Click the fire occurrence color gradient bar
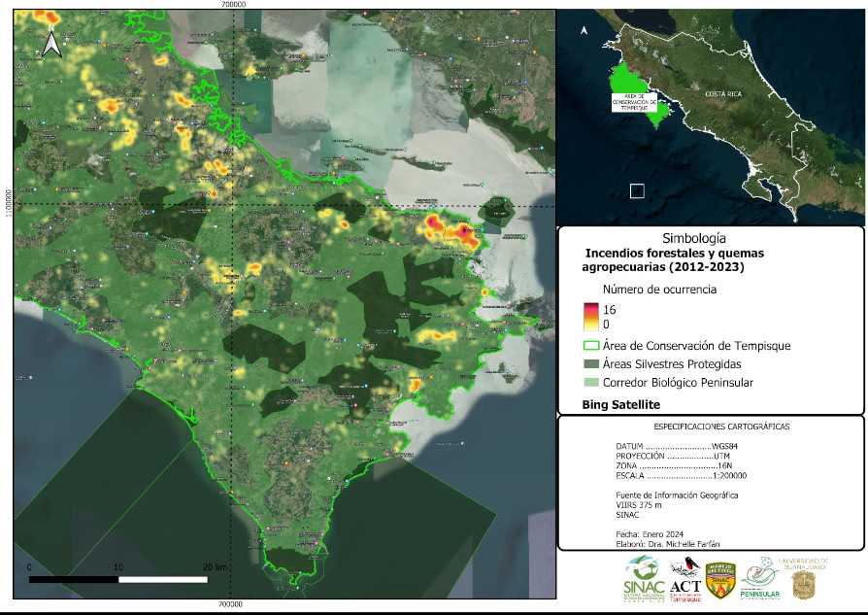 (589, 316)
